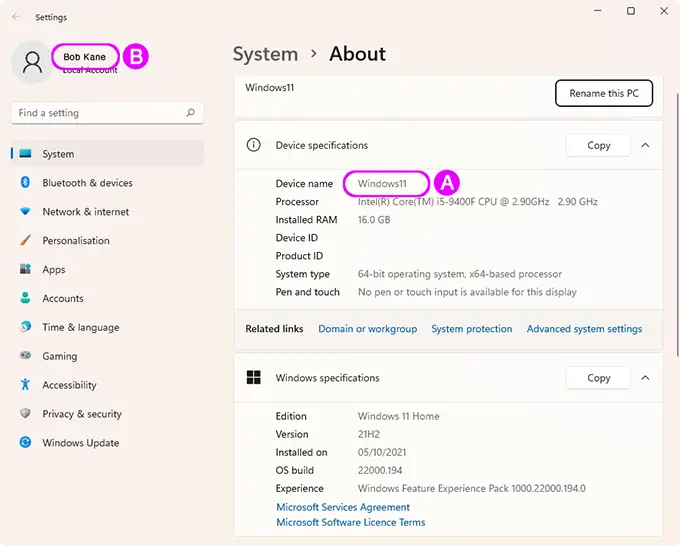Click the user profile avatar

pyautogui.click(x=32, y=62)
